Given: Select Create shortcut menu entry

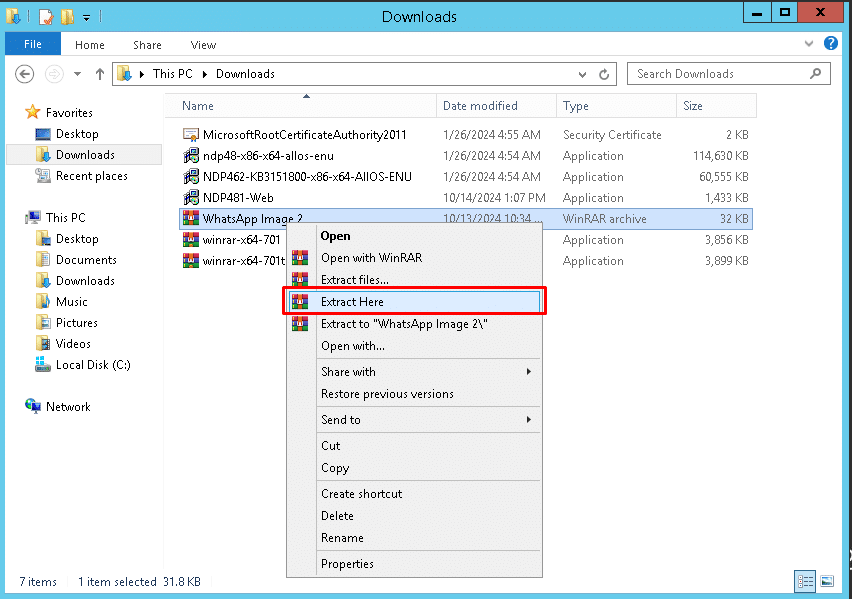Looking at the screenshot, I should click(x=361, y=494).
